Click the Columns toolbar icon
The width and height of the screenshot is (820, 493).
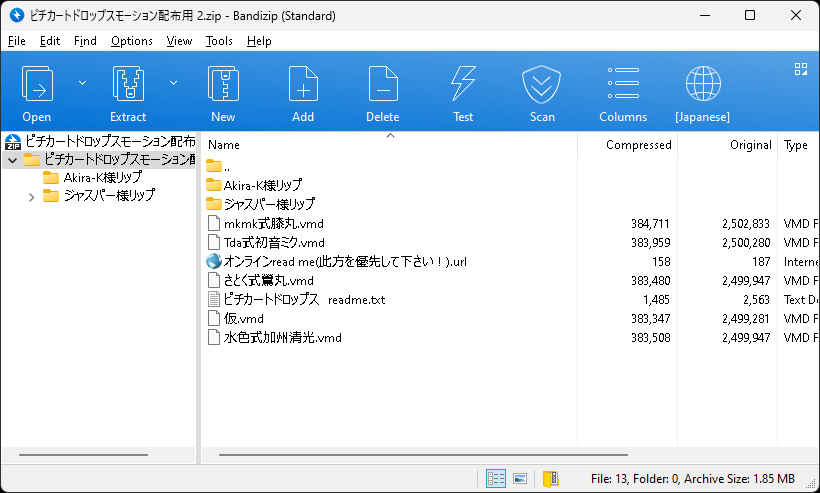[623, 84]
